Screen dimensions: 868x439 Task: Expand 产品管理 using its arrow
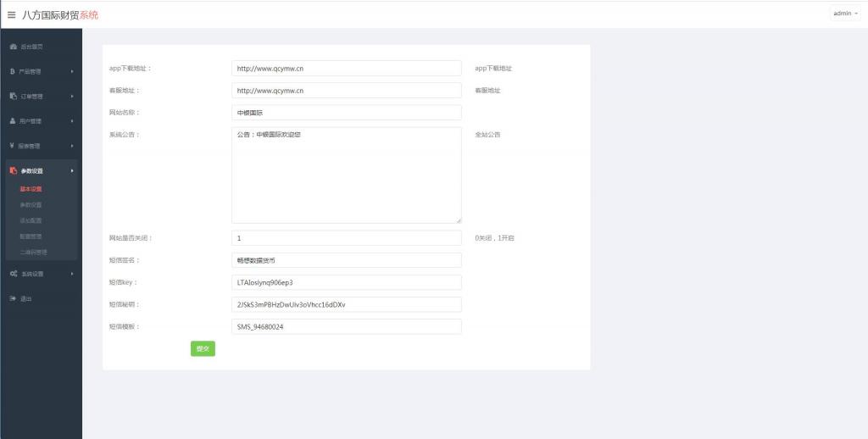click(x=72, y=71)
